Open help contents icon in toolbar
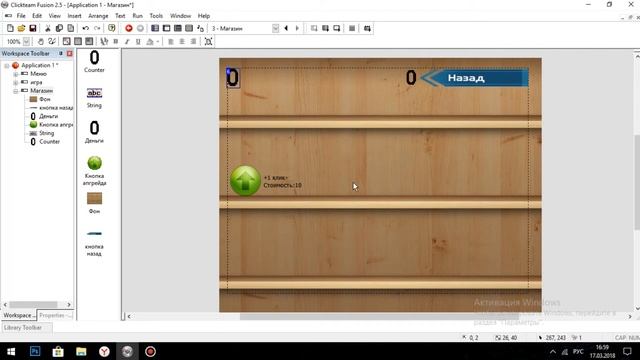The width and height of the screenshot is (640, 360). click(x=112, y=28)
